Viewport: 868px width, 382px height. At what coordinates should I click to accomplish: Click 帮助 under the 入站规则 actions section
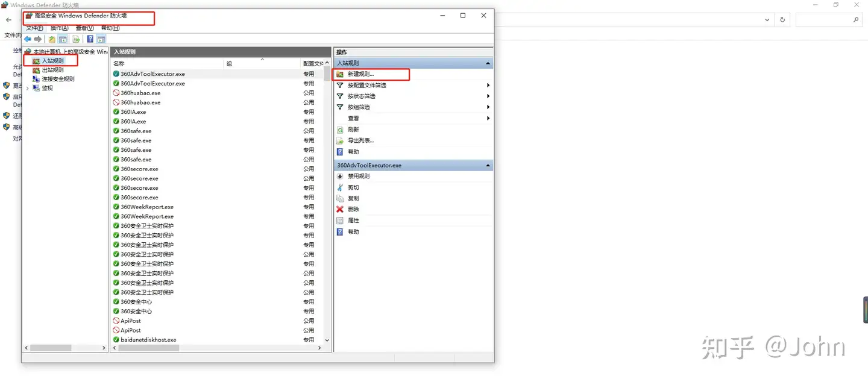pos(353,152)
